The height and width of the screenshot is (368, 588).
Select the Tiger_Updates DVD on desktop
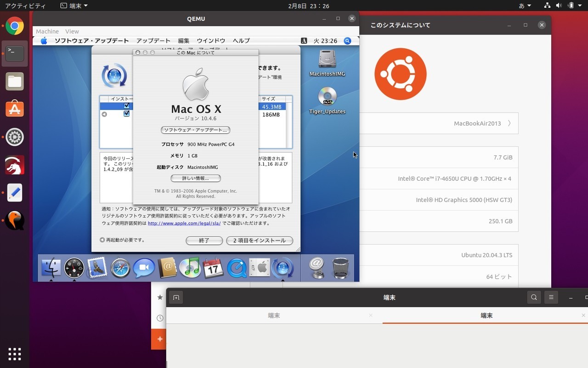pyautogui.click(x=327, y=101)
